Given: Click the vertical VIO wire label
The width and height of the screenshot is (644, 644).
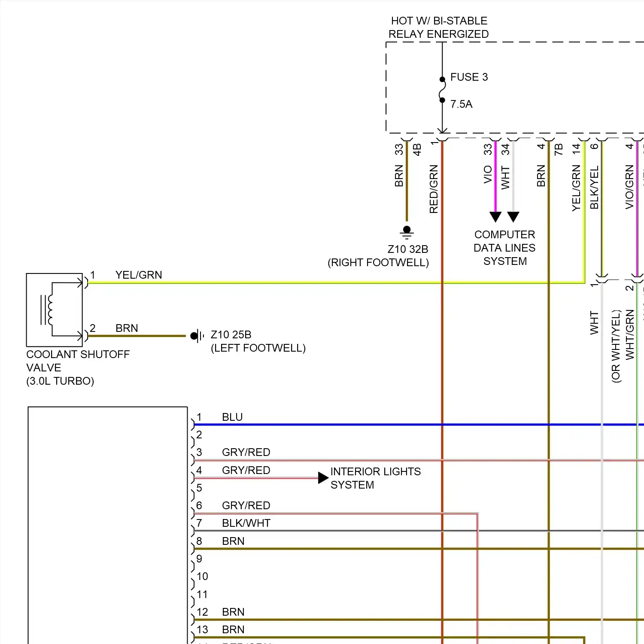Looking at the screenshot, I should pyautogui.click(x=488, y=174).
